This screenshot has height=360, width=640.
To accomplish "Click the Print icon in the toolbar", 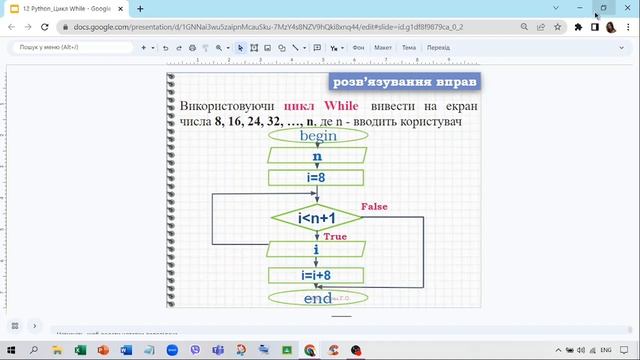I will pyautogui.click(x=192, y=48).
